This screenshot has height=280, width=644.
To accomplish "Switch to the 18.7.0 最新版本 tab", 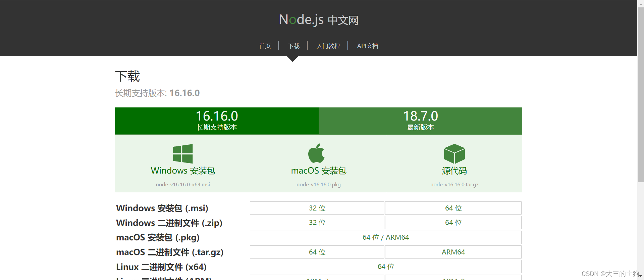I will [420, 121].
